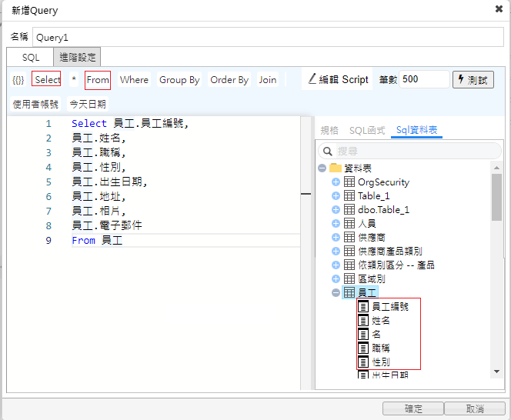Viewport: 511px width, 420px height.
Task: Click the 姓名 column icon
Action: [363, 321]
